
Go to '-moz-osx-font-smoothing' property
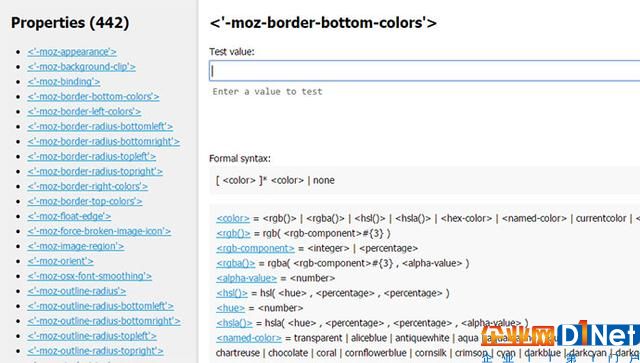(89, 276)
